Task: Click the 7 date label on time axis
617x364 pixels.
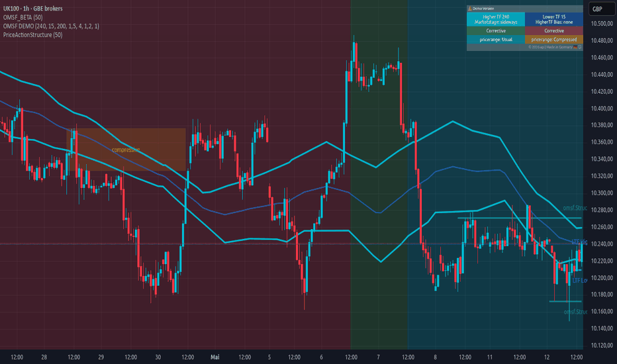Action: pos(378,357)
